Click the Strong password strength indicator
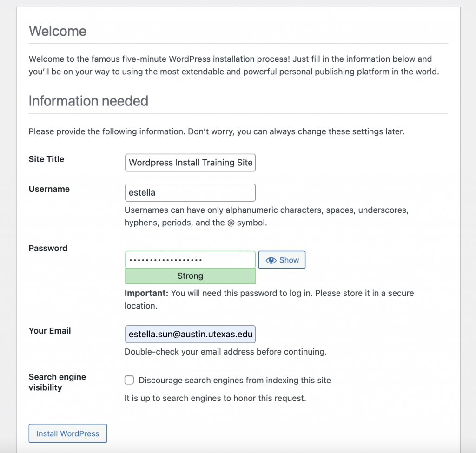Viewport: 476px width, 453px height. [190, 276]
